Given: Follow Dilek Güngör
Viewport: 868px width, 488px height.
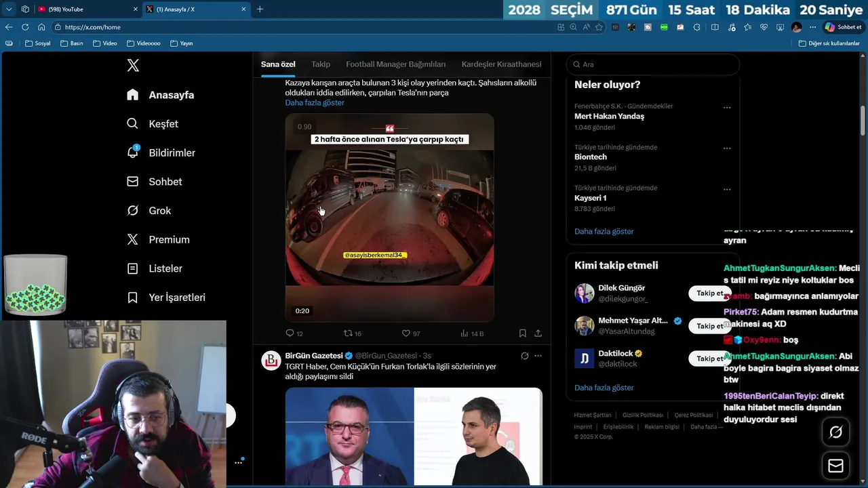Looking at the screenshot, I should point(709,293).
